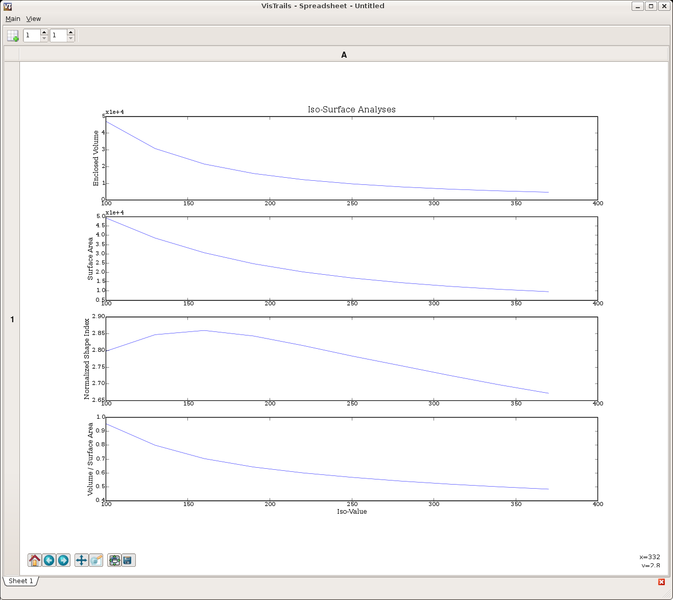The image size is (673, 600).
Task: Select row header 1
Action: pos(12,319)
